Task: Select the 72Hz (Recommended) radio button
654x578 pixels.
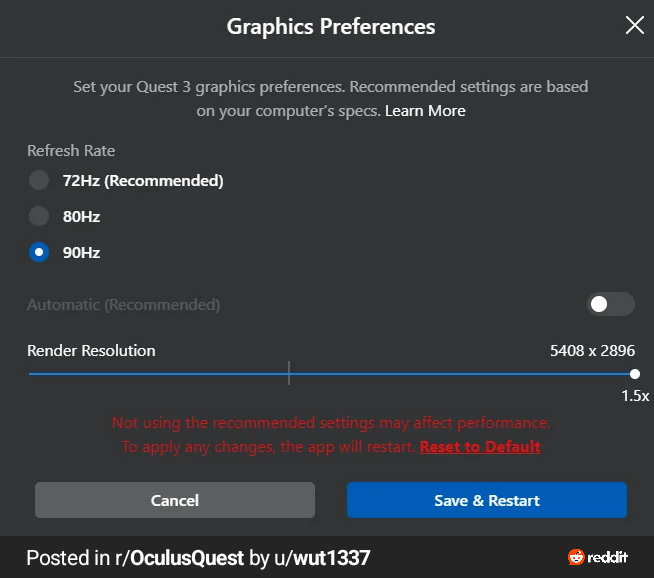Action: click(x=39, y=180)
